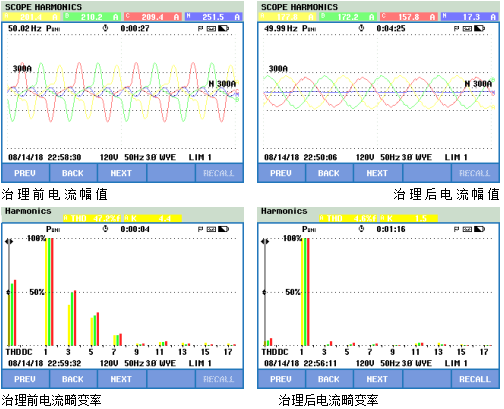
Task: Click the clock icon beside 0:04:25
Action: 361,28
